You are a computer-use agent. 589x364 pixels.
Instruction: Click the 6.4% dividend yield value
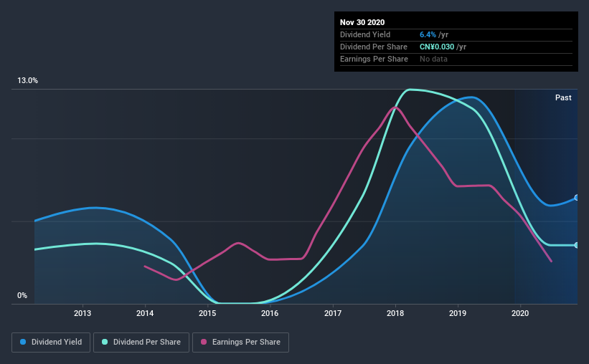pyautogui.click(x=428, y=34)
